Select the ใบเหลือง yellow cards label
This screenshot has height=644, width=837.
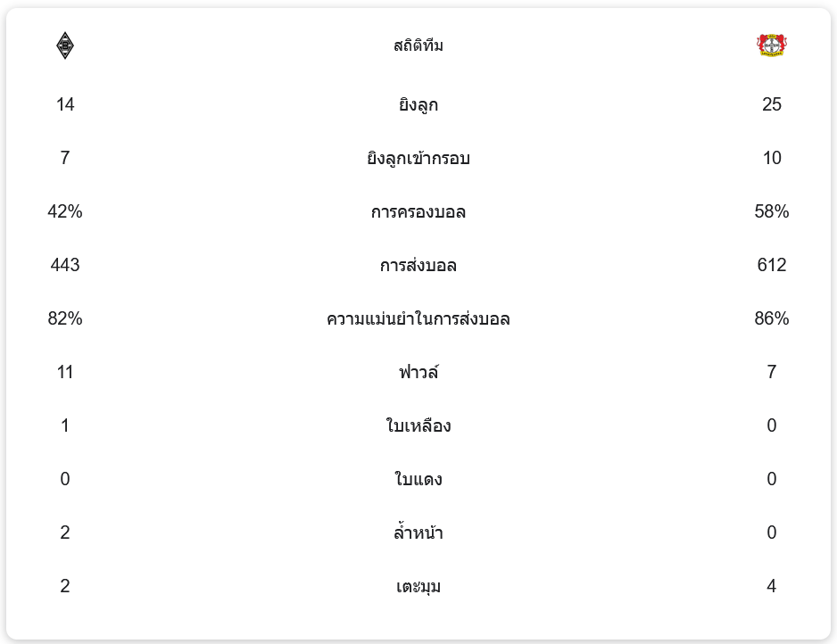(418, 425)
